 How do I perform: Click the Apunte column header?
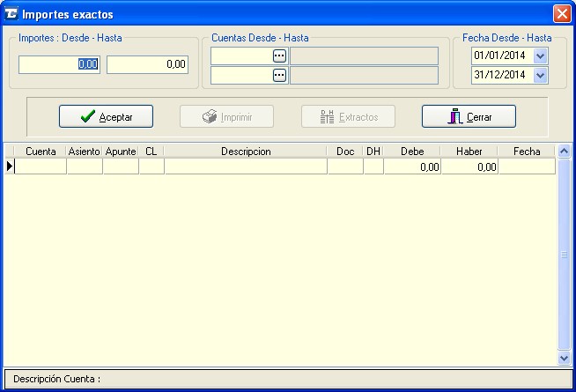(x=121, y=152)
